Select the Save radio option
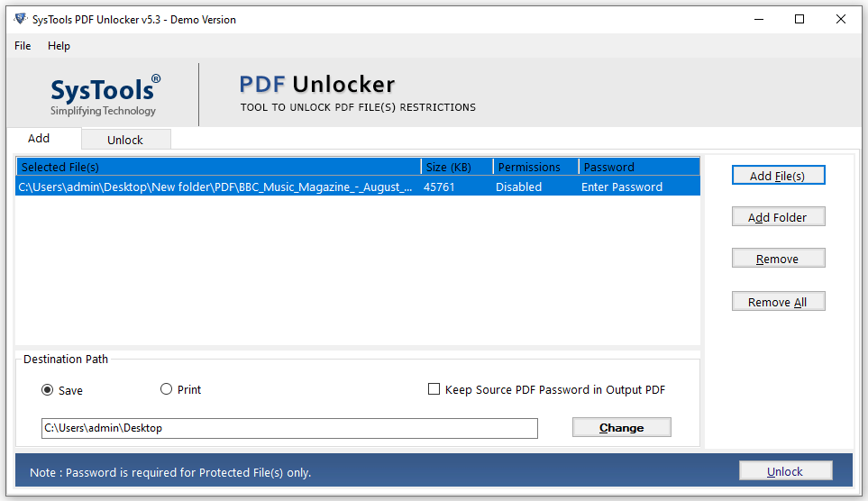The width and height of the screenshot is (868, 501). point(62,390)
